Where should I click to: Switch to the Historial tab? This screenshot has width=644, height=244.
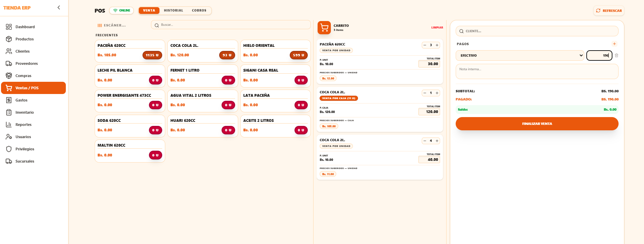tap(173, 11)
